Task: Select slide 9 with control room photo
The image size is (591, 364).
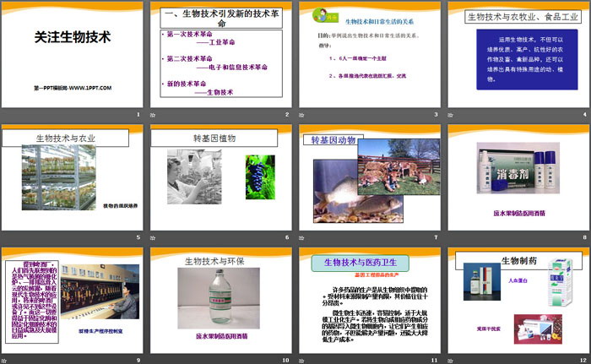Action: tap(72, 301)
